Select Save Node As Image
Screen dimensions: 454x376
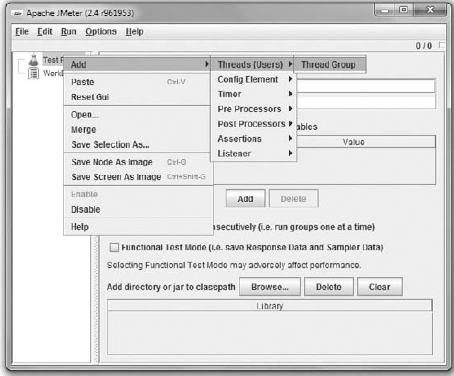[137, 162]
